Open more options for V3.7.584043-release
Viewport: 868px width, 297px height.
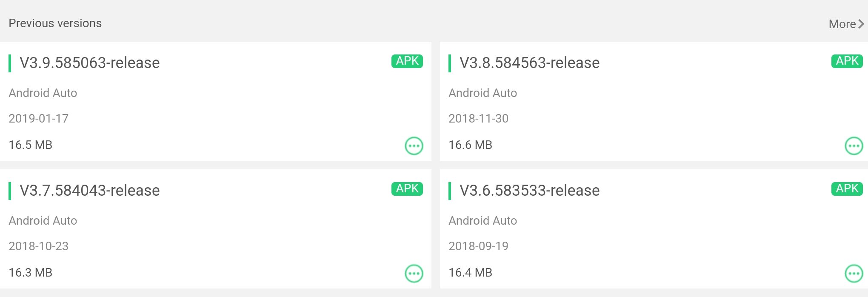click(x=414, y=274)
